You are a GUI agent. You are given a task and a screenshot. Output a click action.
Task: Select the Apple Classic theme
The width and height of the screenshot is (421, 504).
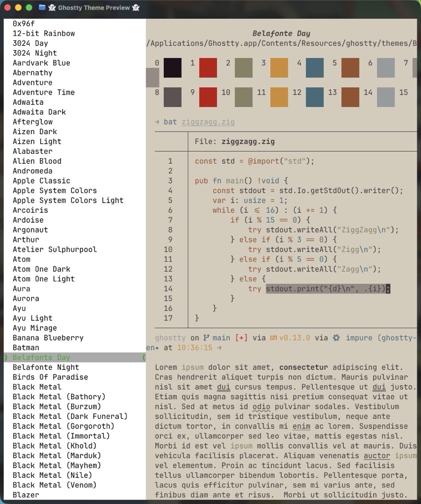[x=41, y=180]
